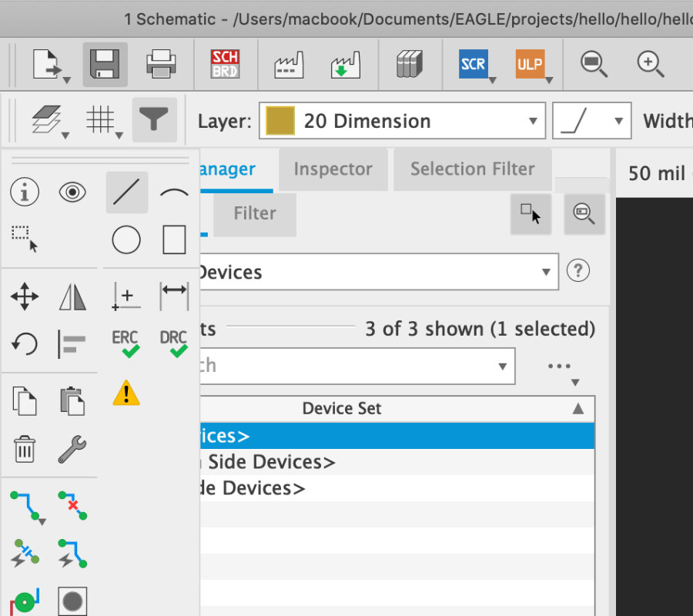Switch to board with SCH/BRD icon
Screen dimensions: 693x616
click(x=225, y=64)
